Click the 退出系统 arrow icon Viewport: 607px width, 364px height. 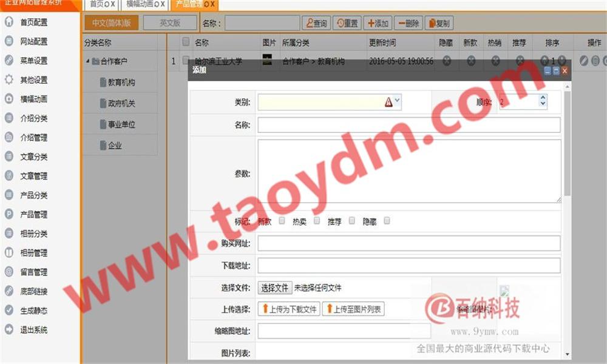pyautogui.click(x=9, y=329)
